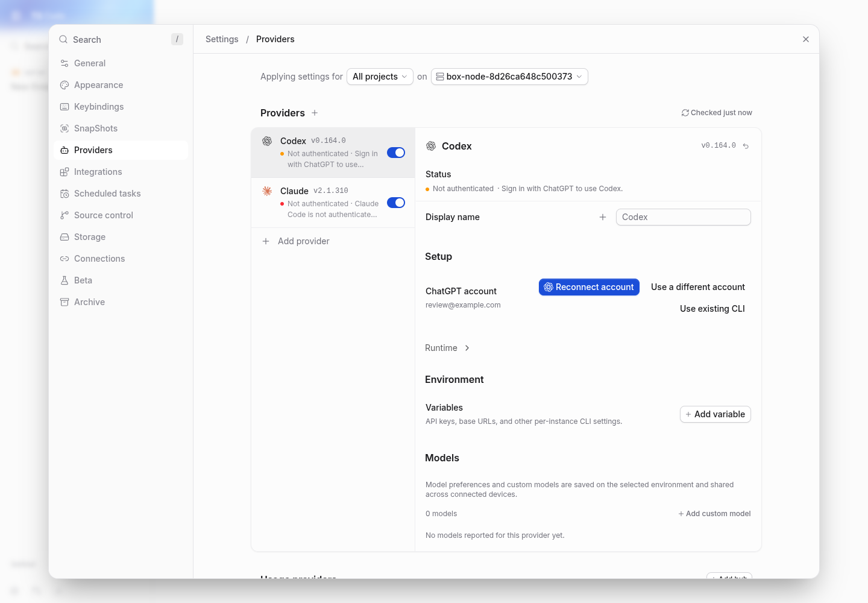This screenshot has height=603, width=868.
Task: Open the box-node environment dropdown
Action: click(509, 77)
